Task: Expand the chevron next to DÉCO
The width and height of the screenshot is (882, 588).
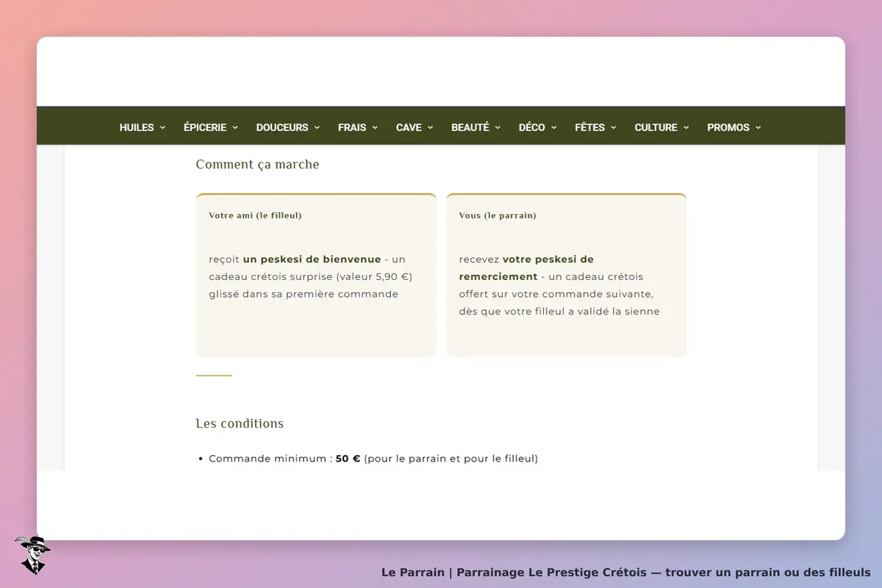Action: 553,128
